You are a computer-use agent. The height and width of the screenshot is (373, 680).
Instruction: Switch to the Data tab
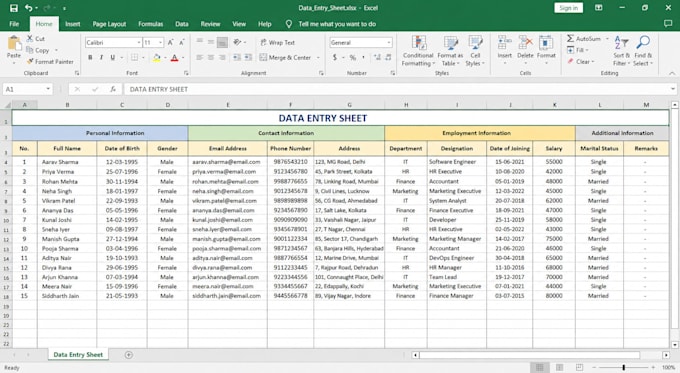coord(182,24)
